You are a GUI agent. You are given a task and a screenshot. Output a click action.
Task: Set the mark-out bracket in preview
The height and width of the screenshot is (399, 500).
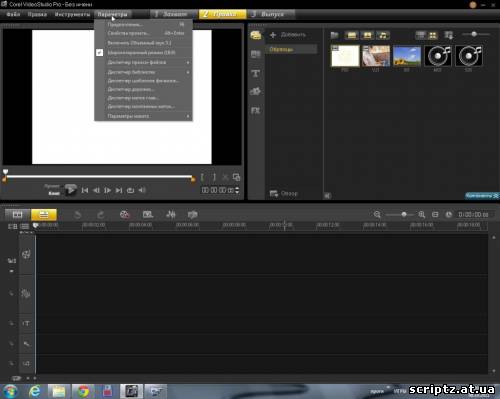(214, 177)
